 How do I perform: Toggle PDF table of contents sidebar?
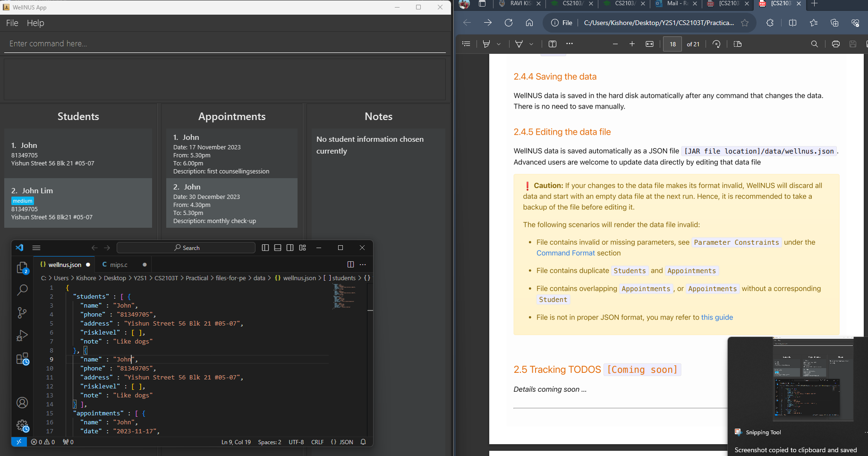[466, 44]
